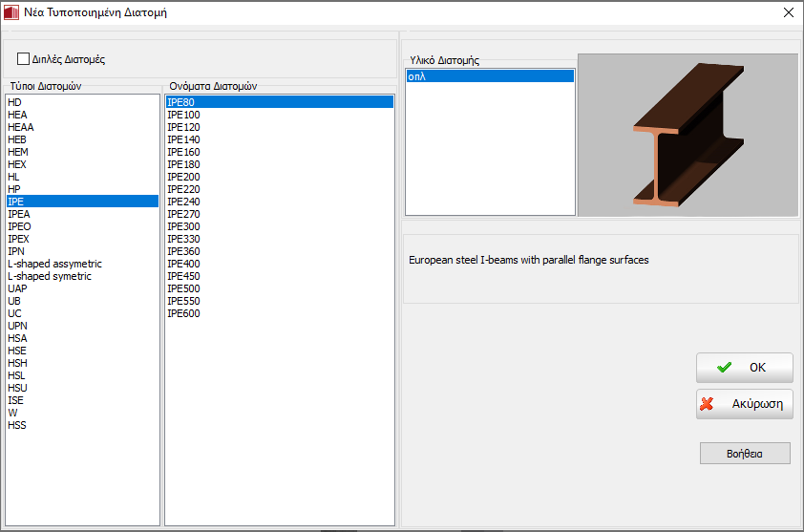The width and height of the screenshot is (804, 532).
Task: Choose the HSS section type
Action: pyautogui.click(x=17, y=425)
